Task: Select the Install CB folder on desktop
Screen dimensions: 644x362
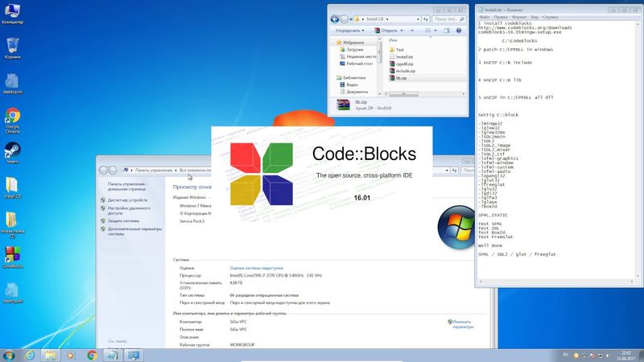Action: [x=12, y=187]
